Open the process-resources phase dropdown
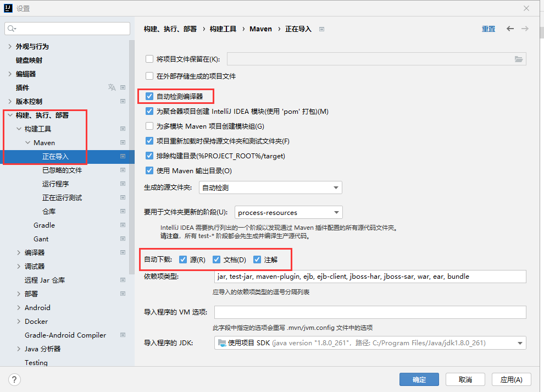 pyautogui.click(x=288, y=212)
